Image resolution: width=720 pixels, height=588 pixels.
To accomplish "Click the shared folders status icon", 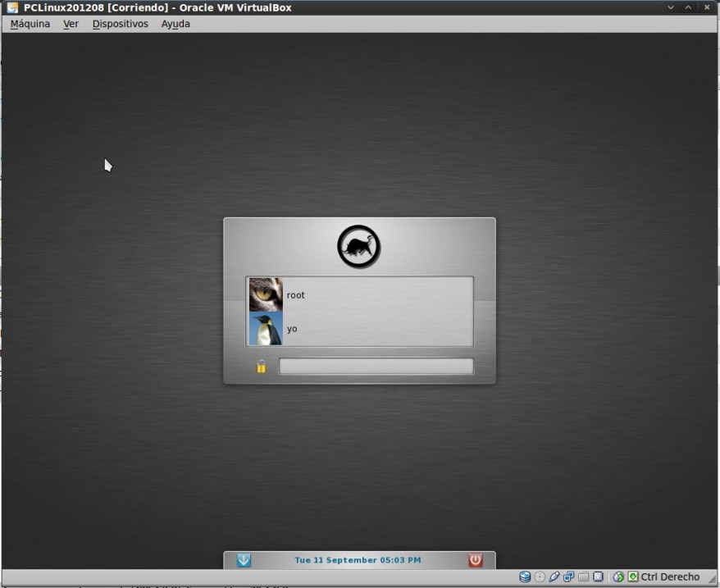I will coord(583,577).
